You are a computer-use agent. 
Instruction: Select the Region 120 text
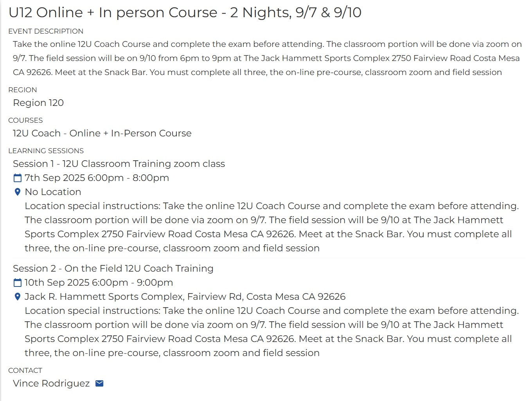[x=38, y=103]
